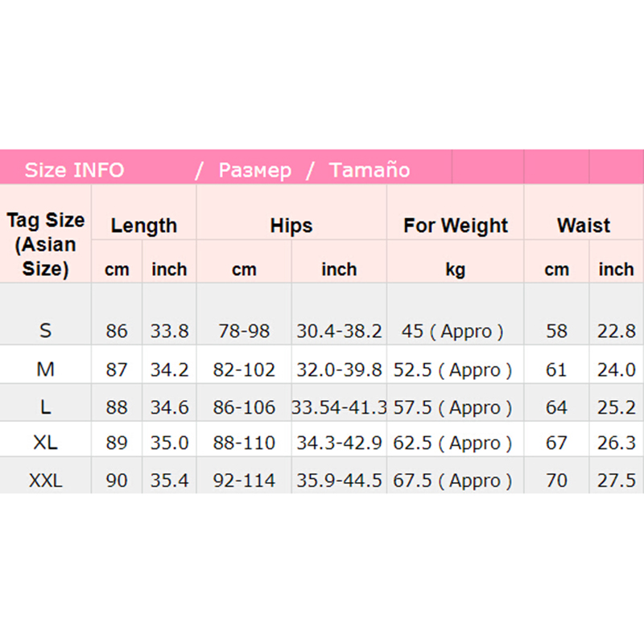Click the Length column header
644x644 pixels.
(x=143, y=225)
